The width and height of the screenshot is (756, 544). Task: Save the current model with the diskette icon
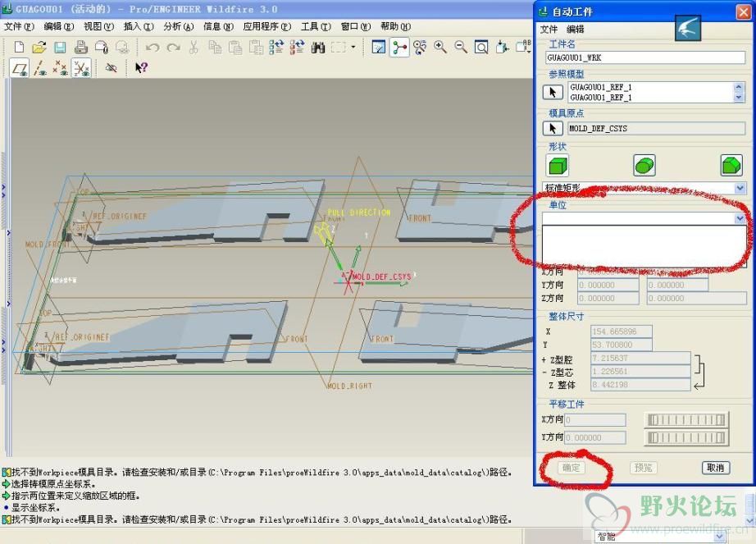[60, 48]
